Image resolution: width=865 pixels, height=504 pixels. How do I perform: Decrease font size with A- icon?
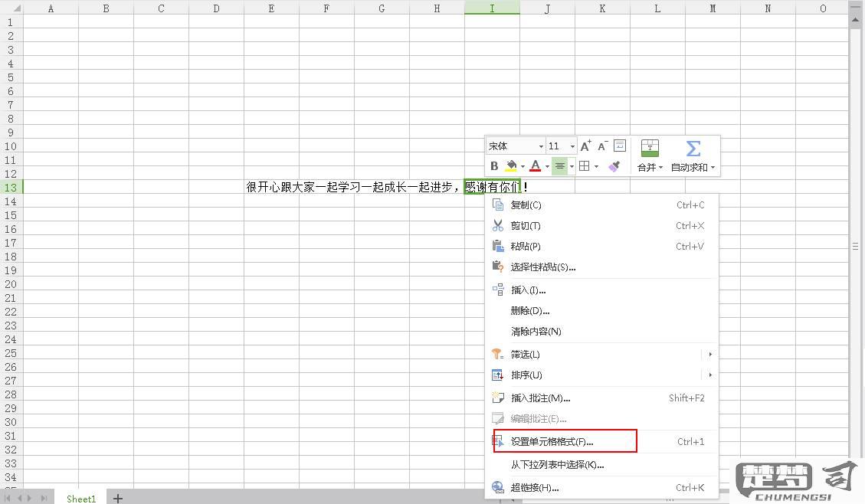[x=602, y=146]
